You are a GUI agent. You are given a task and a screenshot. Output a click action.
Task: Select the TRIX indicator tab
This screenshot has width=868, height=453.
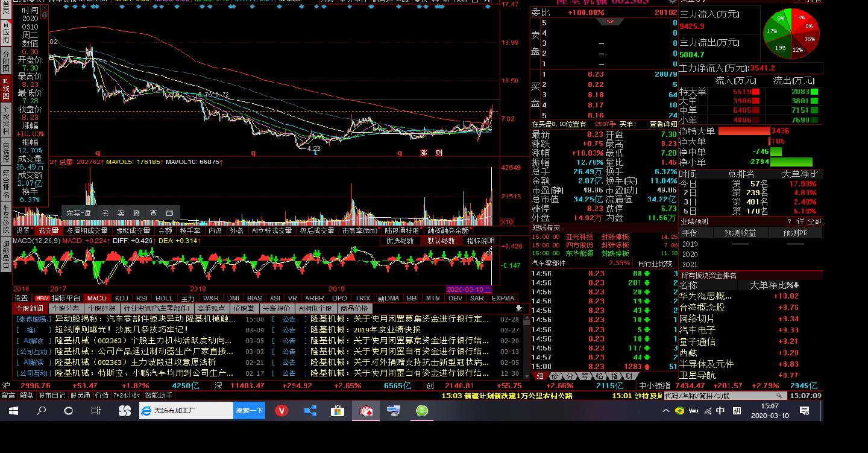[x=363, y=298]
